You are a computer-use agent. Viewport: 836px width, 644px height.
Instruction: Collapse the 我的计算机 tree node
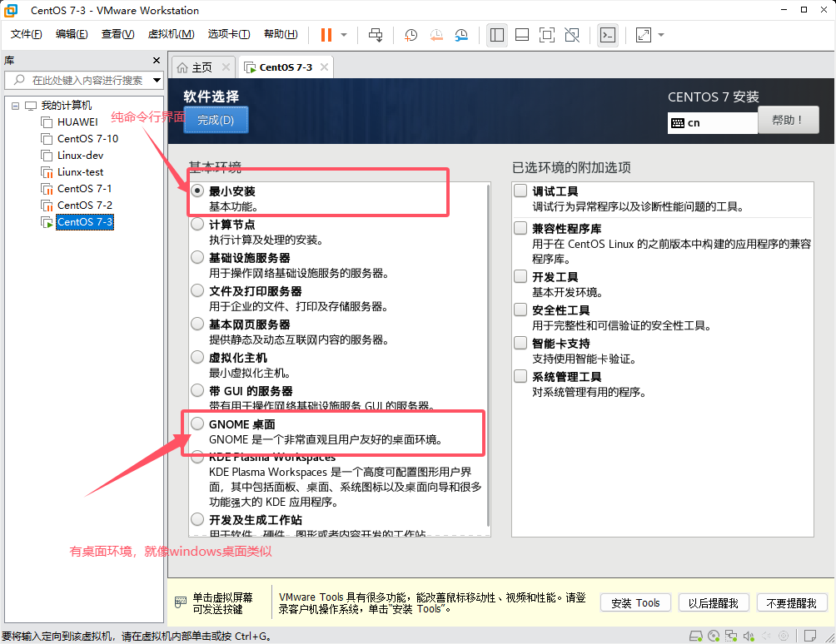[x=16, y=106]
